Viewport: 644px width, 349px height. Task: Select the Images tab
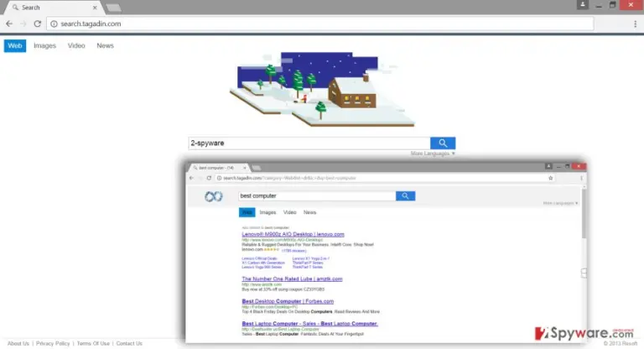tap(44, 45)
